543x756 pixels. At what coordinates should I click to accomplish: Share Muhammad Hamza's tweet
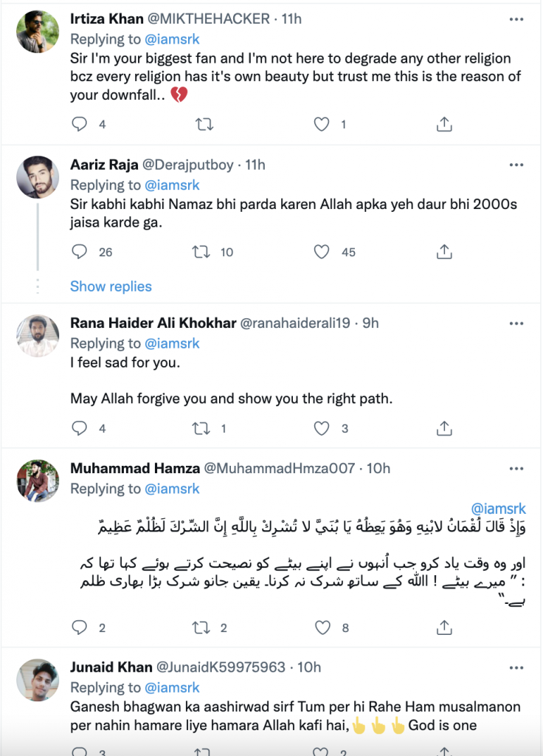coord(443,628)
